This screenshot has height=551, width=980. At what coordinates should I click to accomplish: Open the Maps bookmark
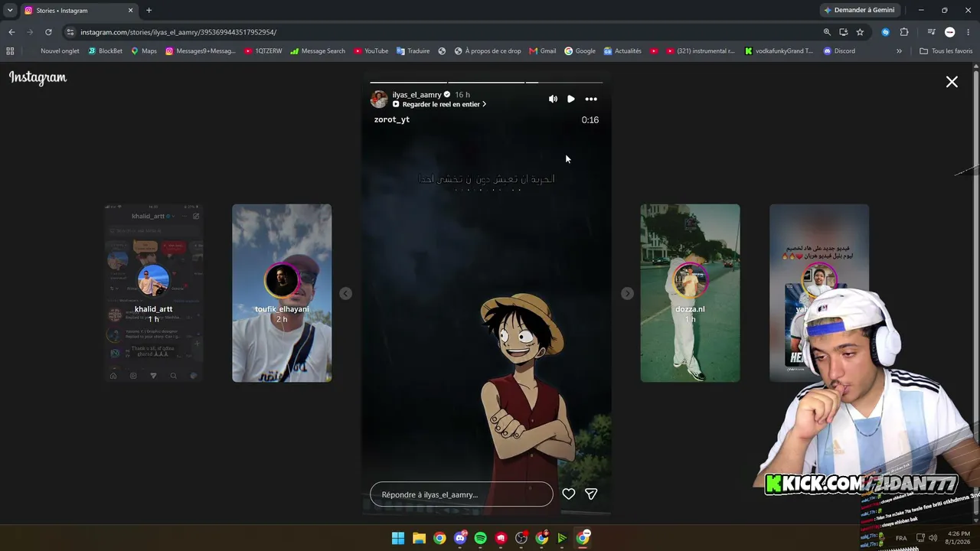[143, 51]
